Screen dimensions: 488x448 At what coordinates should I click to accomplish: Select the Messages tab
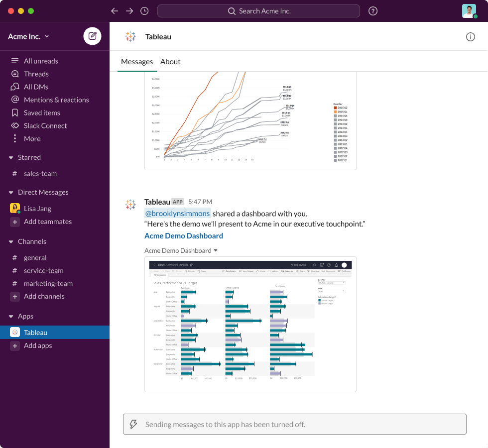click(137, 62)
